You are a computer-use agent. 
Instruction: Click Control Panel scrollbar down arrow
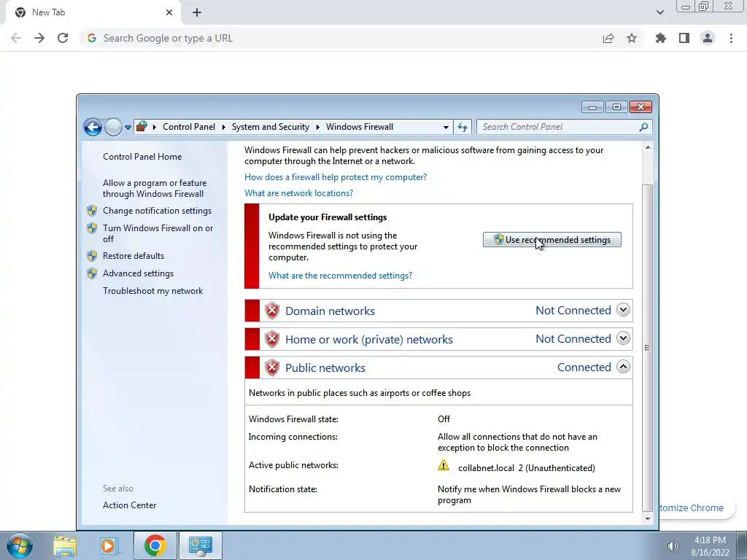point(648,518)
